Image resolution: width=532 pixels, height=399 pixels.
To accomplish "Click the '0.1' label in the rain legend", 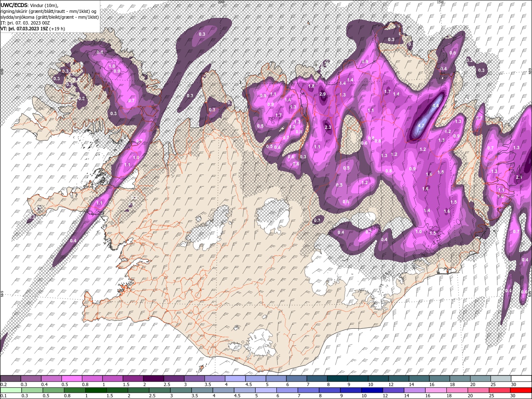I will tap(3, 396).
